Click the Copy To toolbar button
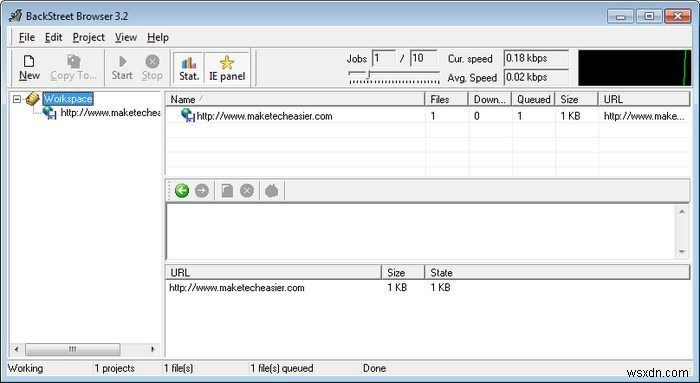The height and width of the screenshot is (383, 700). click(74, 67)
